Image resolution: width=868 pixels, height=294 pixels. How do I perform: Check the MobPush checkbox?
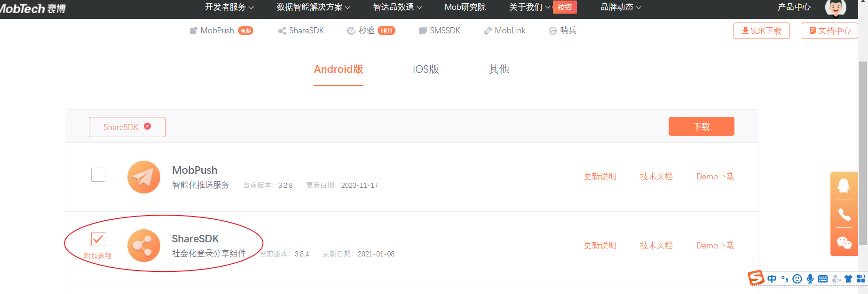[x=98, y=175]
